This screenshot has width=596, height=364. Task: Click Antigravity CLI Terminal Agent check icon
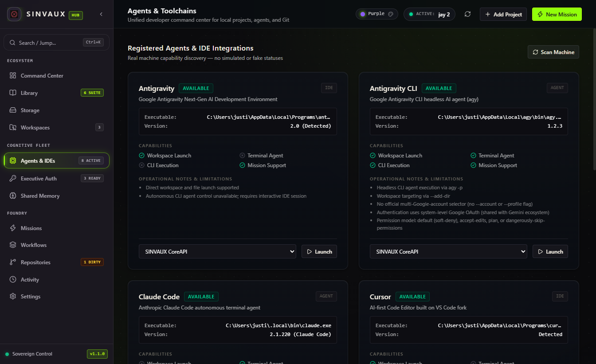[x=474, y=156]
